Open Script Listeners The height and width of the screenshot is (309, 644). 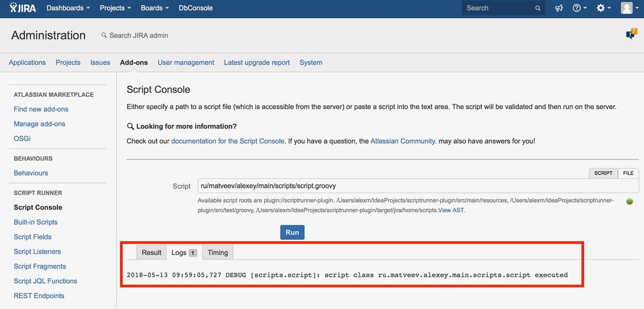tap(37, 252)
